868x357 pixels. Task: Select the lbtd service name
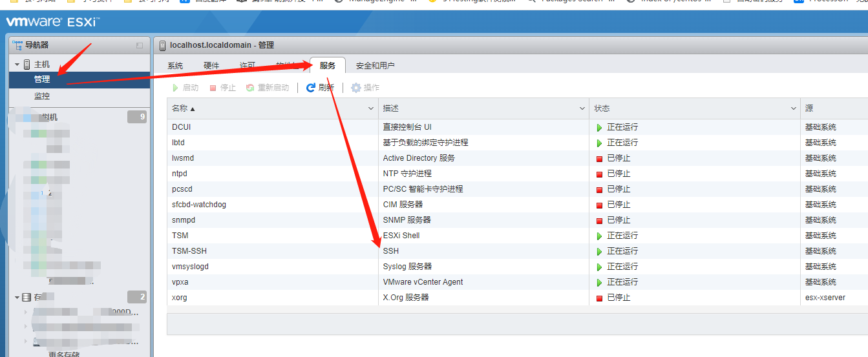click(x=178, y=143)
